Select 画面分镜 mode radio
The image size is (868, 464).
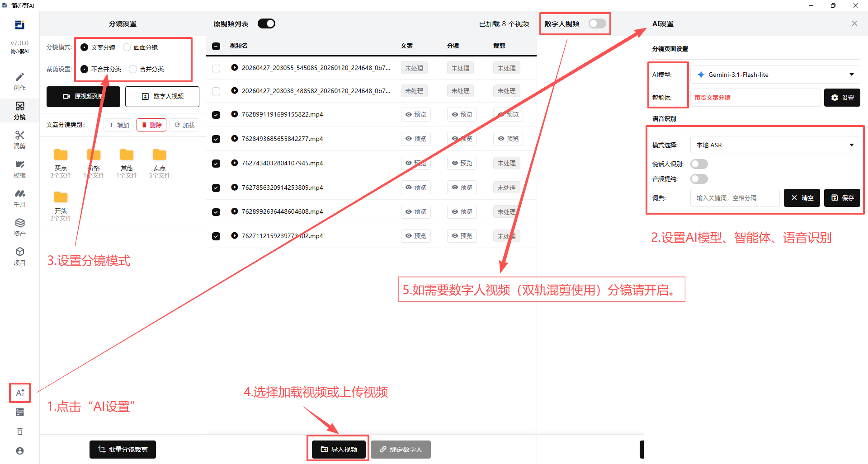pyautogui.click(x=127, y=47)
